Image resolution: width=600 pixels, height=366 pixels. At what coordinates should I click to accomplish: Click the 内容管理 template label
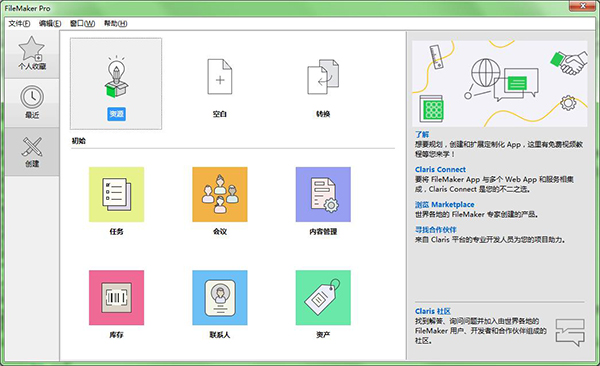click(323, 232)
